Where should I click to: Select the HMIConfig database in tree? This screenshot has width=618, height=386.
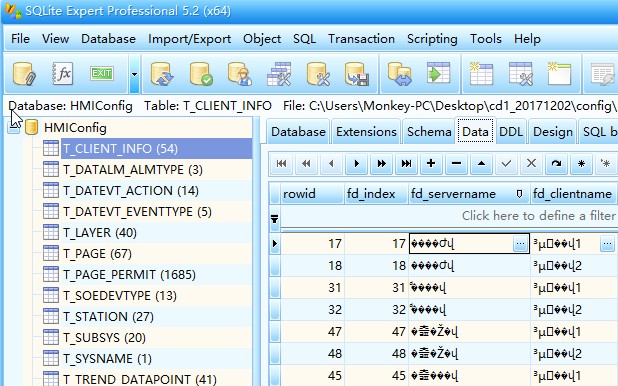point(75,128)
